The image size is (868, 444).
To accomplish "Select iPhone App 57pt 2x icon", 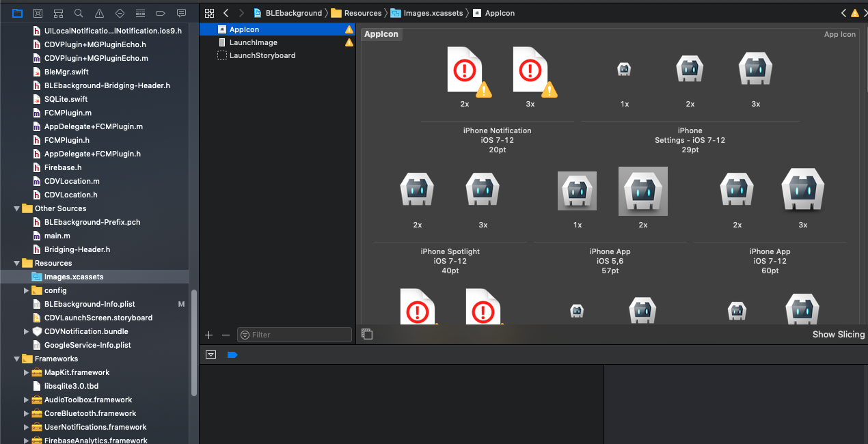I will click(643, 191).
